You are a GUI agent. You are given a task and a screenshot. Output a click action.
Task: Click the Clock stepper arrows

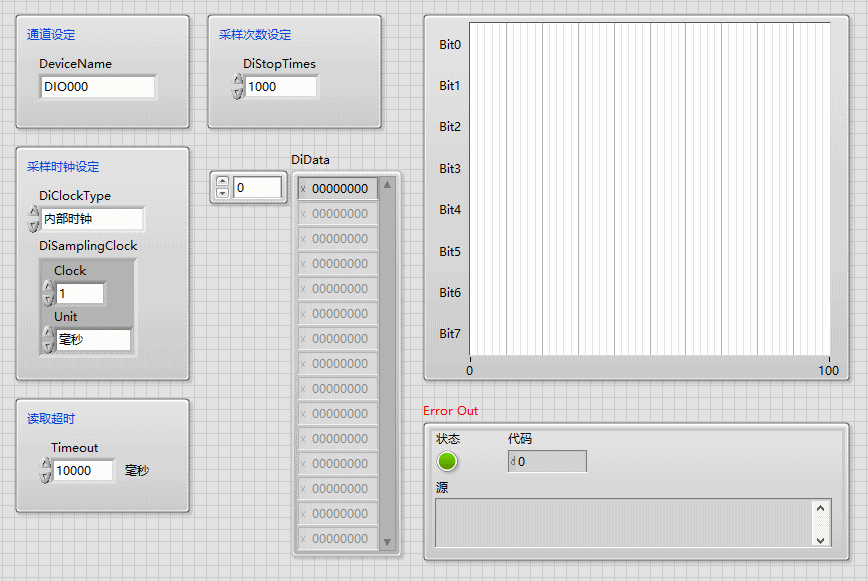(47, 293)
